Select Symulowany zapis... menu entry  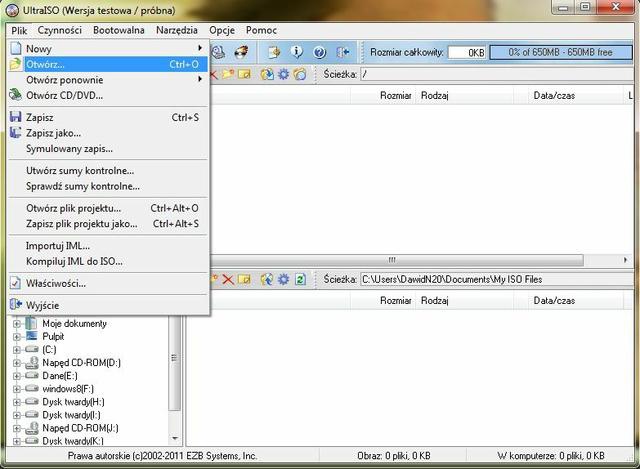pos(108,149)
